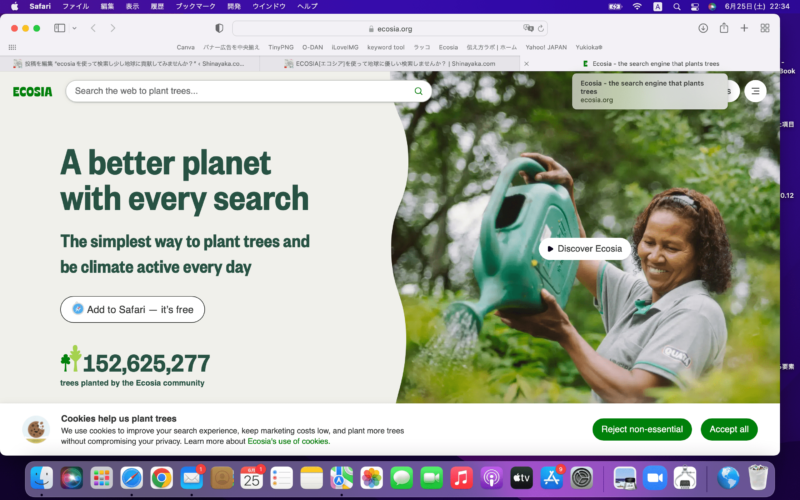Open Mail from the Dock
800x500 pixels.
[191, 478]
